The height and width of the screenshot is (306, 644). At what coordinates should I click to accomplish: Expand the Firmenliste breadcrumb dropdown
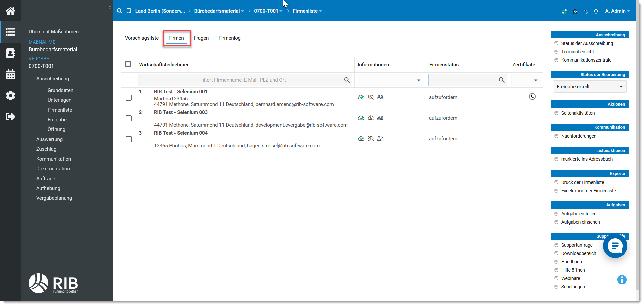point(320,11)
